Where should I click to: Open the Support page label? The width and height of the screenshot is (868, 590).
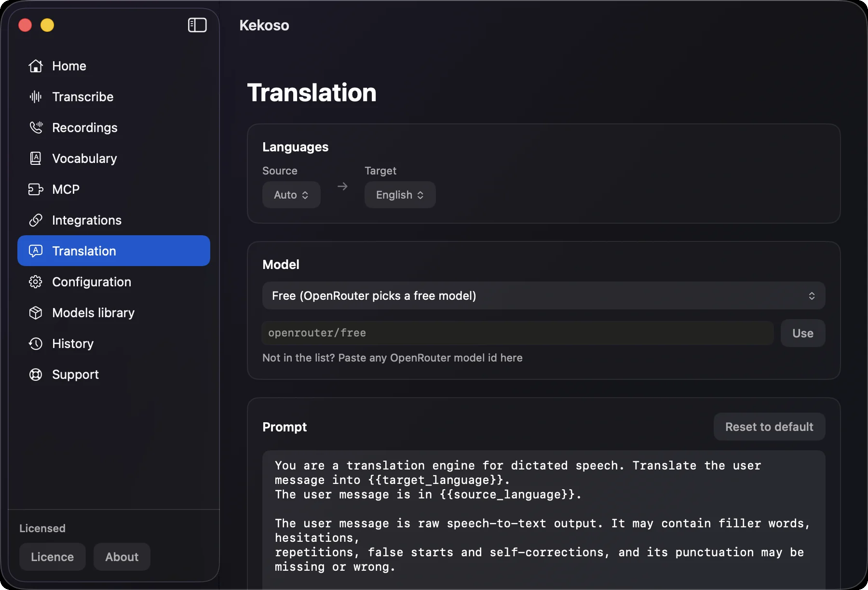(x=75, y=375)
